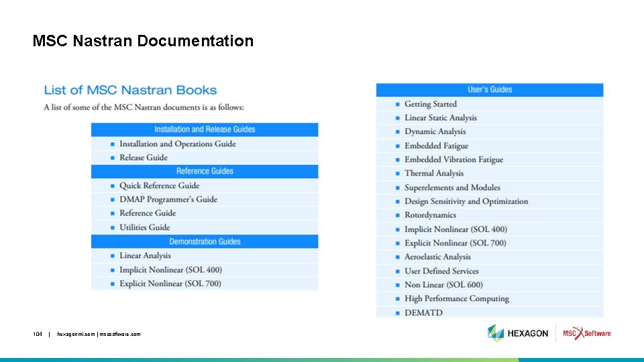Screen dimensions: 644x362
Task: Click Design Sensitivity and Optimization entry
Action: (x=466, y=201)
